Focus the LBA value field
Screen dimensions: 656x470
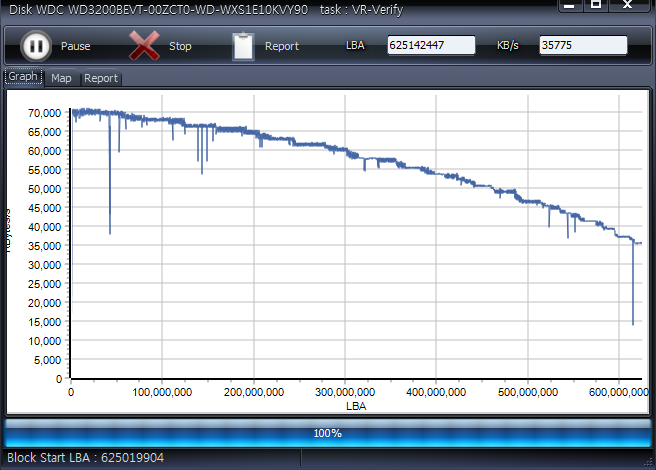(x=431, y=45)
